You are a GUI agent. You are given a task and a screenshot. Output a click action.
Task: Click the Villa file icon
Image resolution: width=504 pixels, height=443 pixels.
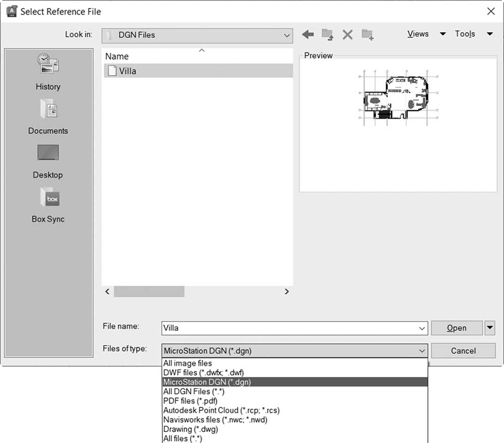[112, 71]
